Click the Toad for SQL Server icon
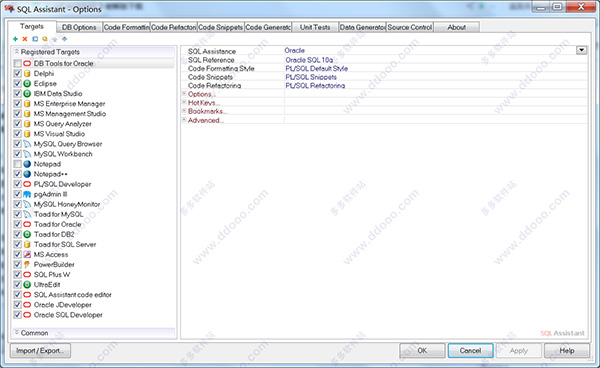Viewport: 600px width, 368px height. tap(27, 244)
